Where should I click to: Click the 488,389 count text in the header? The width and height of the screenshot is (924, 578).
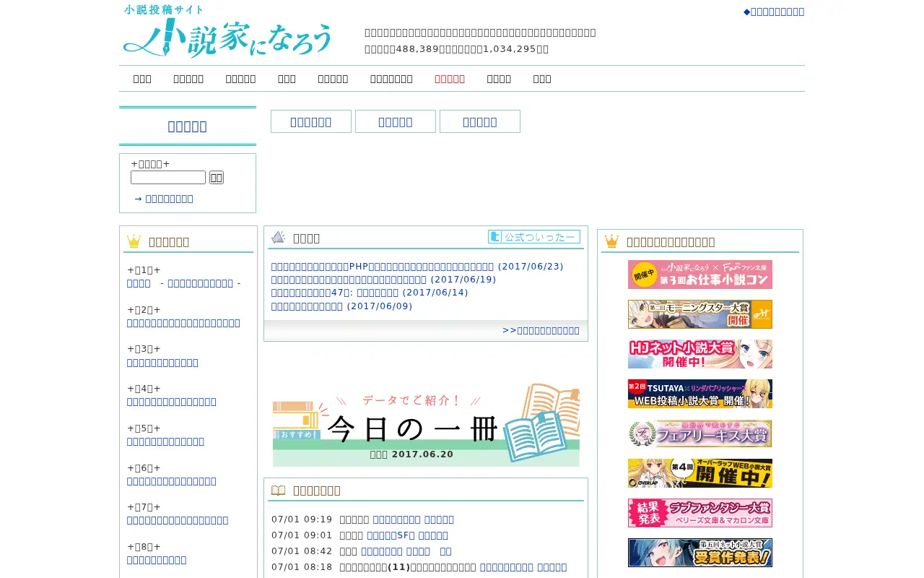[418, 49]
